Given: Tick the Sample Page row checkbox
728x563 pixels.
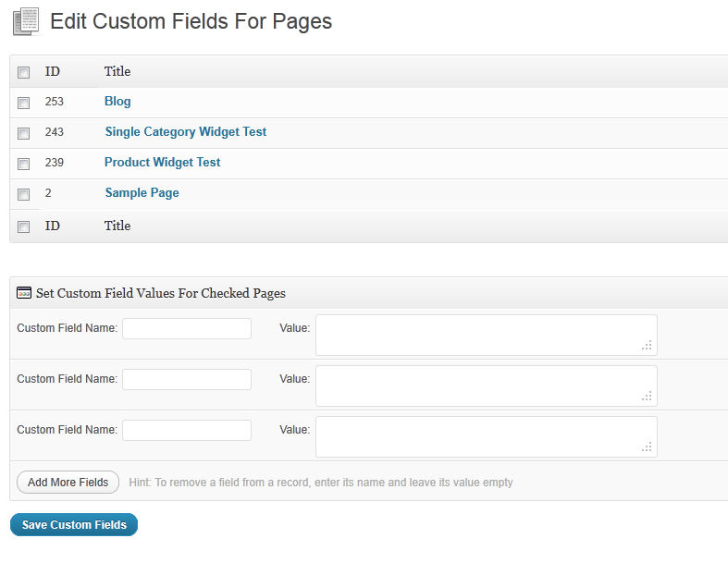Looking at the screenshot, I should coord(24,194).
